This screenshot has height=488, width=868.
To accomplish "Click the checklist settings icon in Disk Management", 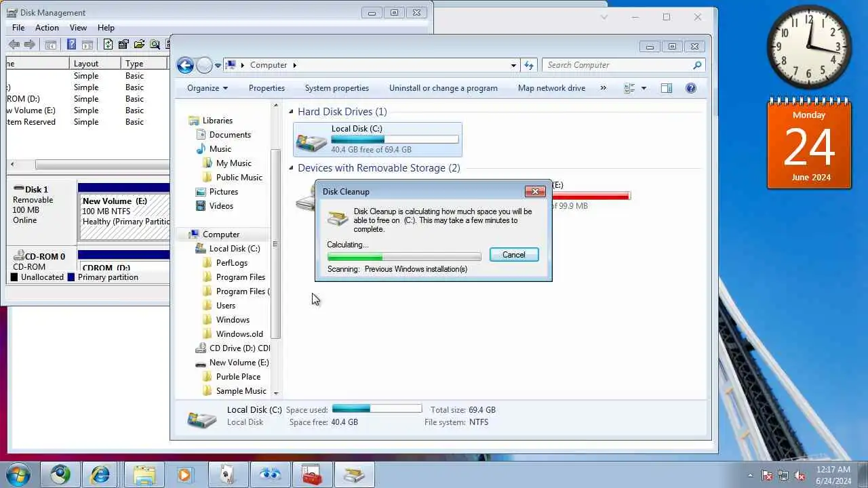I will 123,45.
